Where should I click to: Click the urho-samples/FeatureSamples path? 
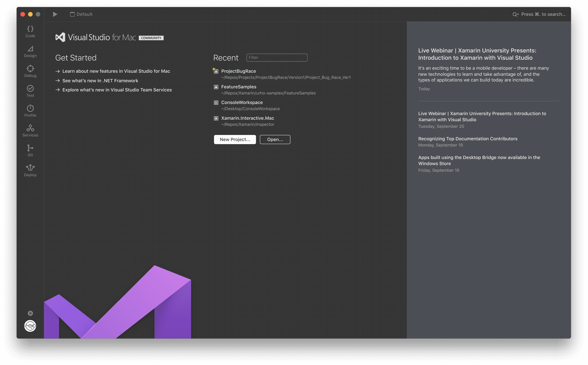tap(268, 93)
